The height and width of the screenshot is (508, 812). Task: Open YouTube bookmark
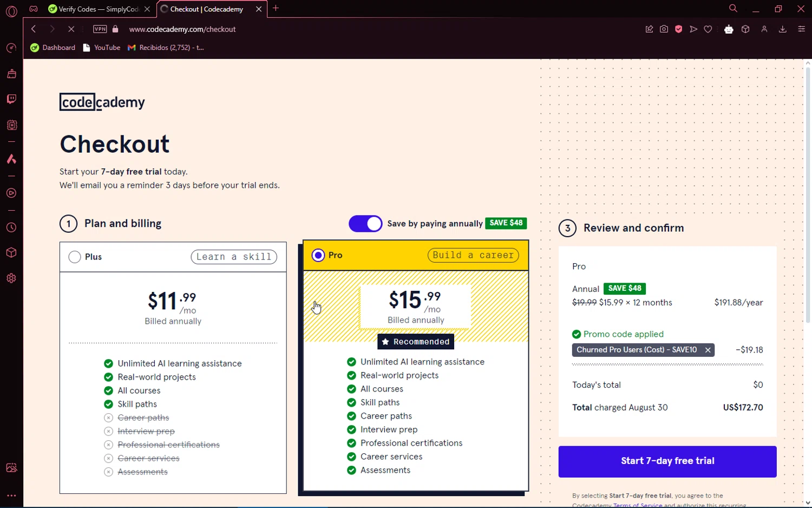[x=102, y=48]
